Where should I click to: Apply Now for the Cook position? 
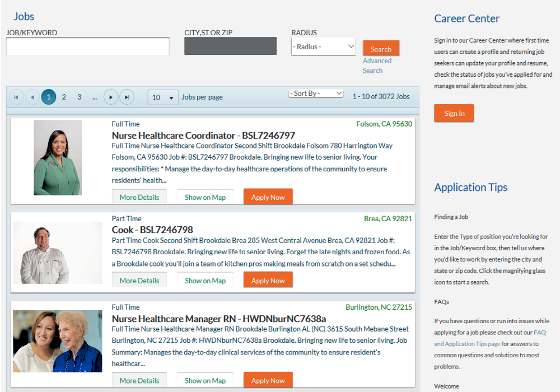(268, 279)
